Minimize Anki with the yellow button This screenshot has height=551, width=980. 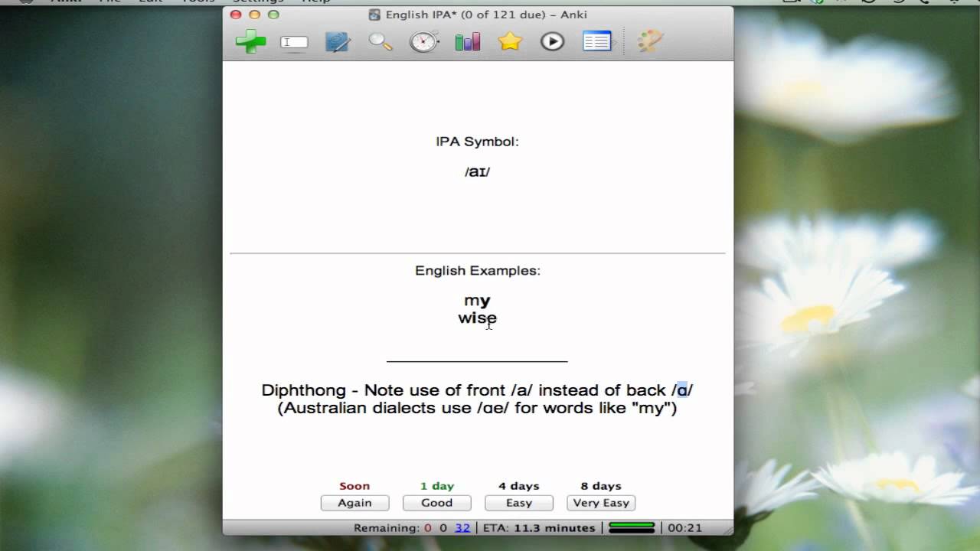255,15
